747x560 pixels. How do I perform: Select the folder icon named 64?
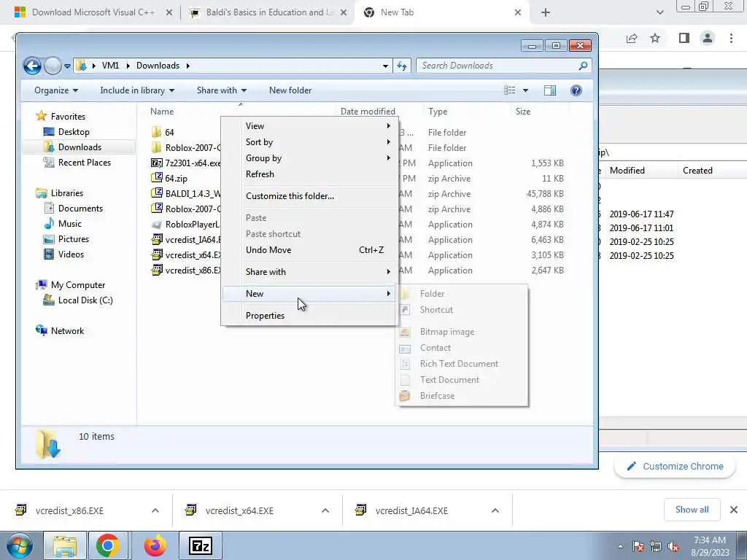point(157,133)
